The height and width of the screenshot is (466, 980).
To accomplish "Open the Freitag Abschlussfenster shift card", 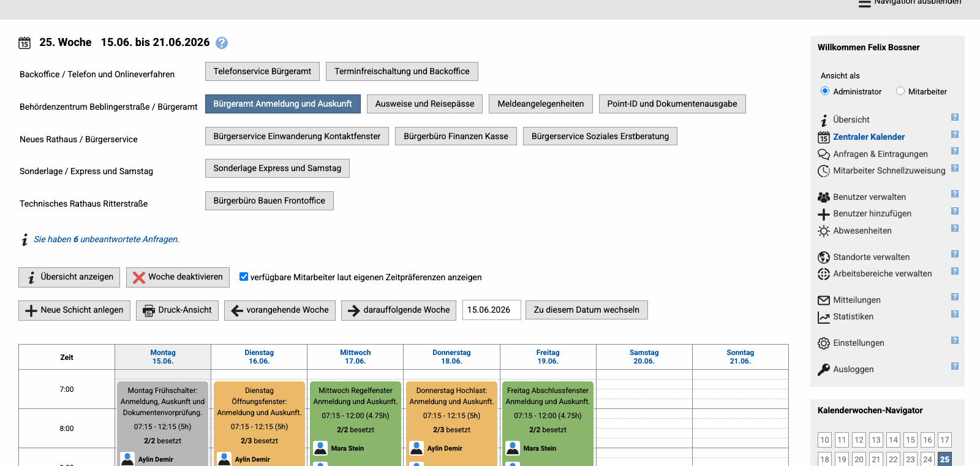I will tap(548, 423).
